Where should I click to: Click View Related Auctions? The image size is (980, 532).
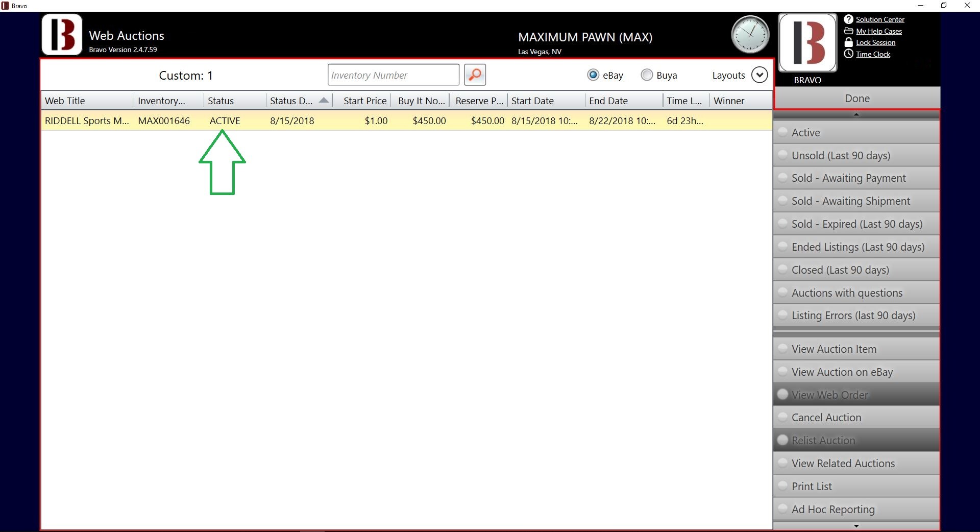(856, 464)
